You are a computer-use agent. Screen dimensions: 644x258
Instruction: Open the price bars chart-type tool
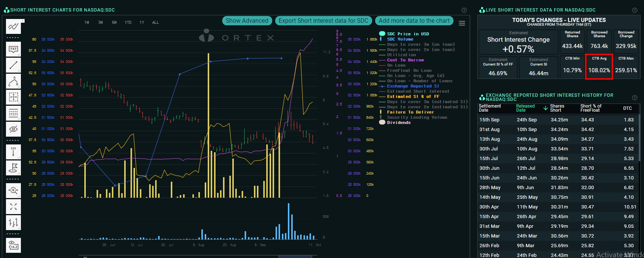[13, 223]
